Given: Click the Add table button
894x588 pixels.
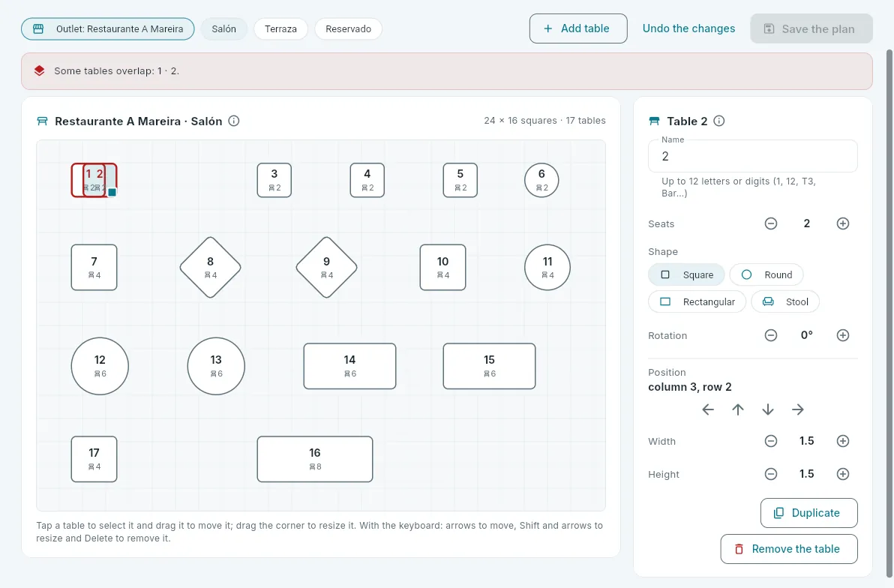Looking at the screenshot, I should 578,28.
